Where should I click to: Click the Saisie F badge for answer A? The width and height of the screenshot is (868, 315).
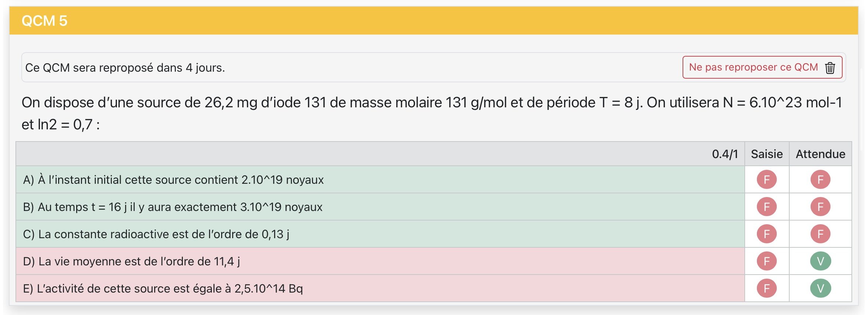(766, 180)
